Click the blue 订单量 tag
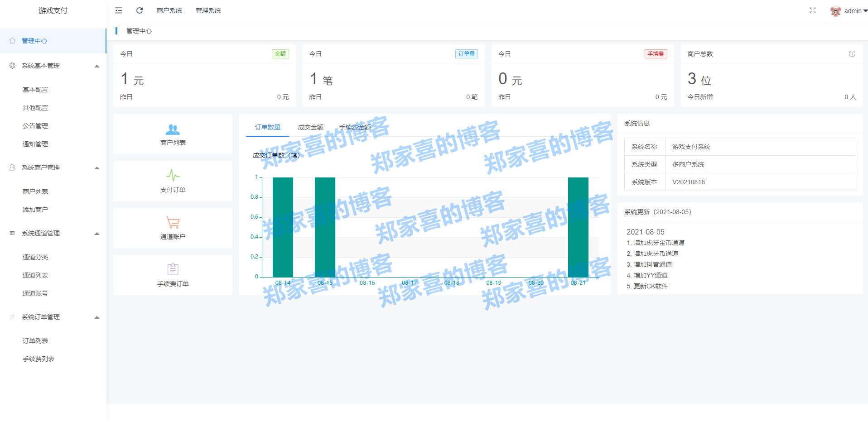Image resolution: width=868 pixels, height=421 pixels. tap(467, 54)
